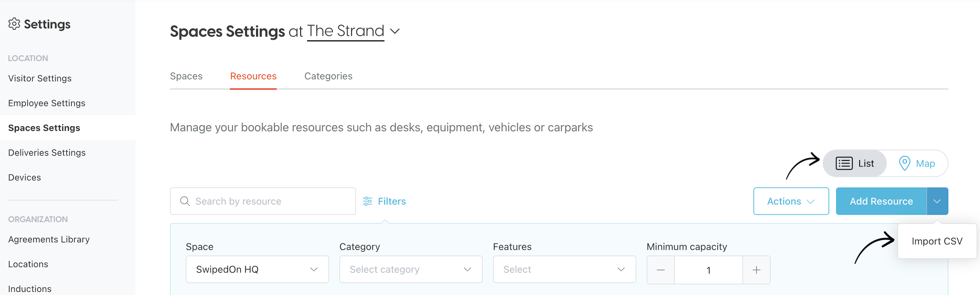Open the Select category dropdown
The height and width of the screenshot is (295, 980).
click(411, 269)
